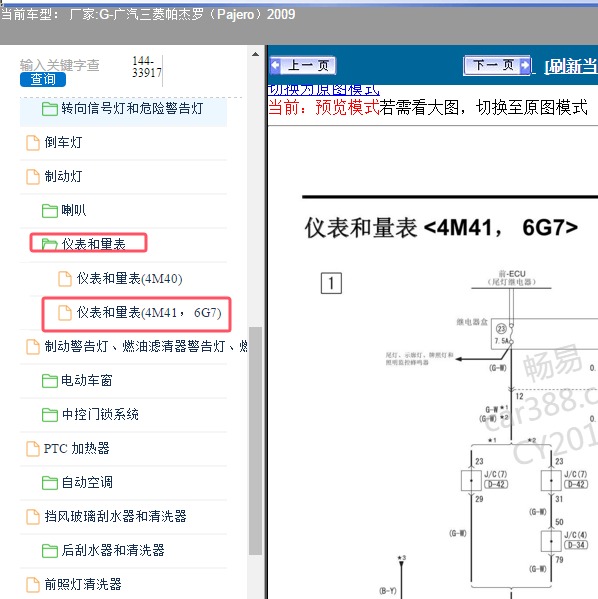
Task: Expand the 喇叭 folder
Action: (x=74, y=210)
